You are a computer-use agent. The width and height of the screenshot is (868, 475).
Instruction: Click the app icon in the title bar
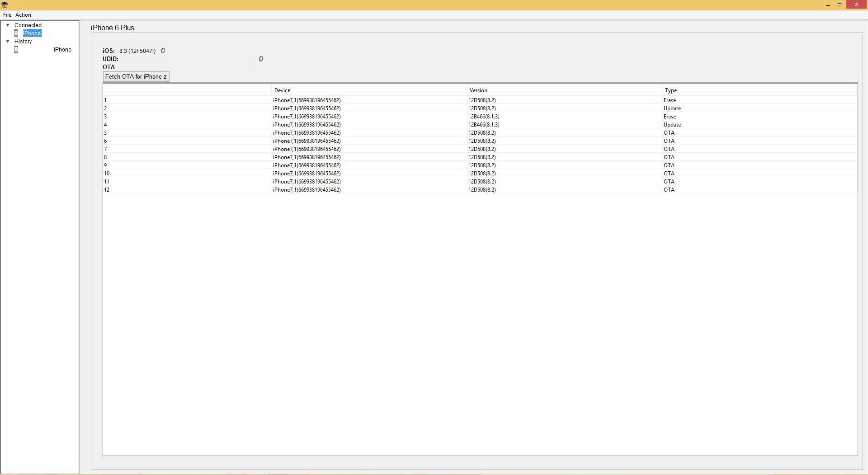coord(5,5)
